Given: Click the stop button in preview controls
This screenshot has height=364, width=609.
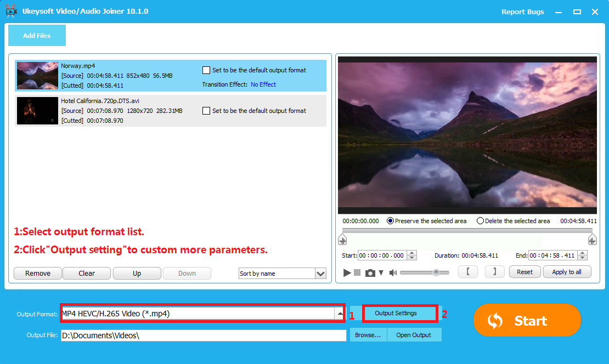Looking at the screenshot, I should coord(357,273).
